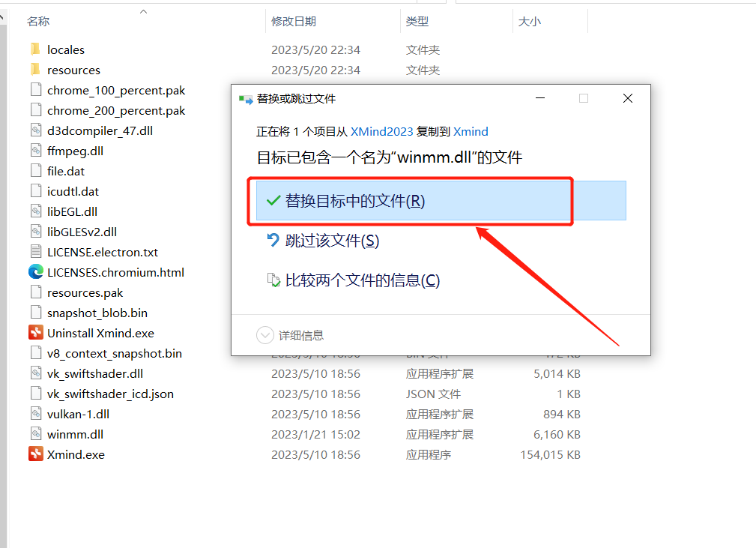The image size is (756, 548).
Task: Click the LICENSES.chromium.html Chrome icon
Action: [x=36, y=271]
